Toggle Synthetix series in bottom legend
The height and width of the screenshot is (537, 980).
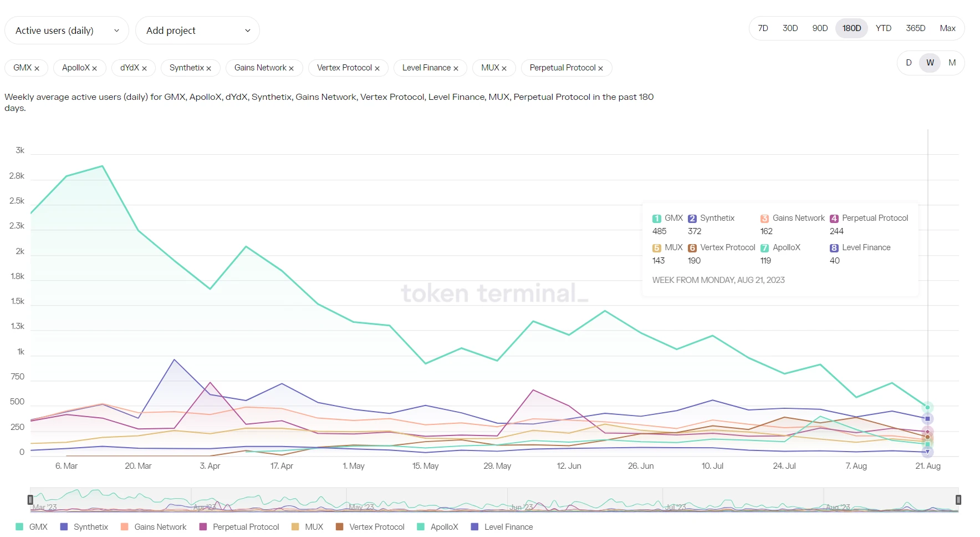(x=84, y=527)
